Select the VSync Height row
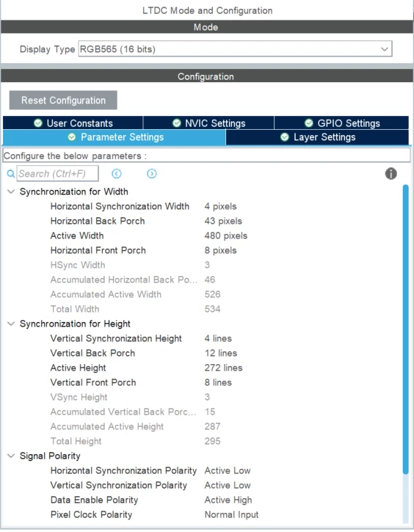Viewport: 414px width, 532px height. [203, 397]
